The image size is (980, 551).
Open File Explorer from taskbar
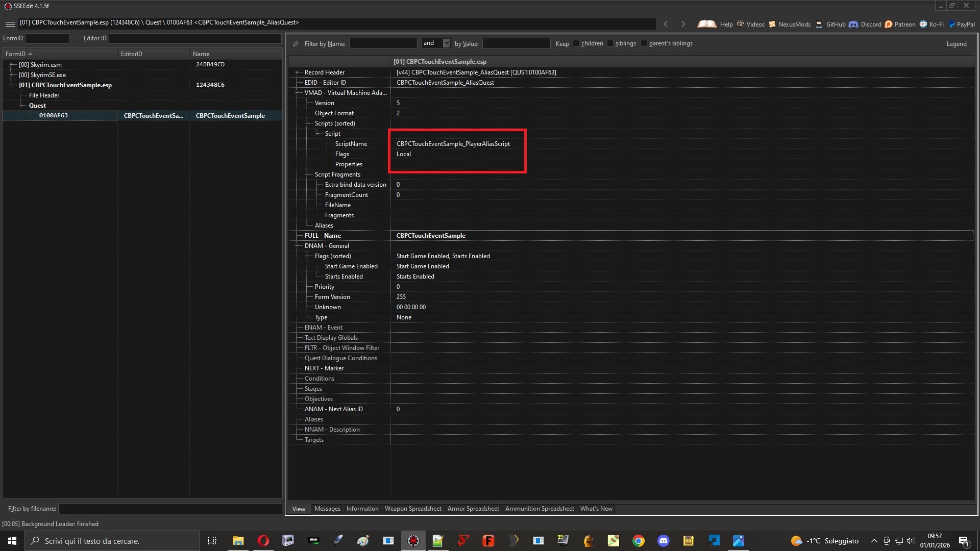click(x=238, y=541)
